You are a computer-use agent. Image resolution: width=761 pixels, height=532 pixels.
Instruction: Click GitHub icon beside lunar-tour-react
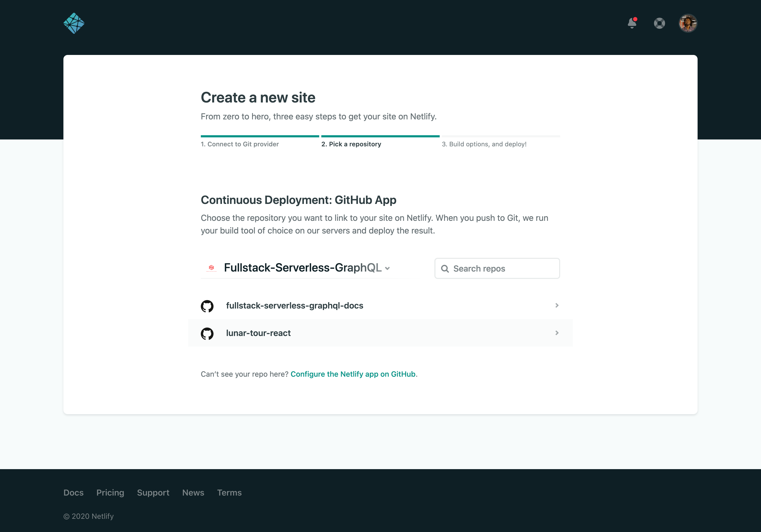(x=207, y=333)
